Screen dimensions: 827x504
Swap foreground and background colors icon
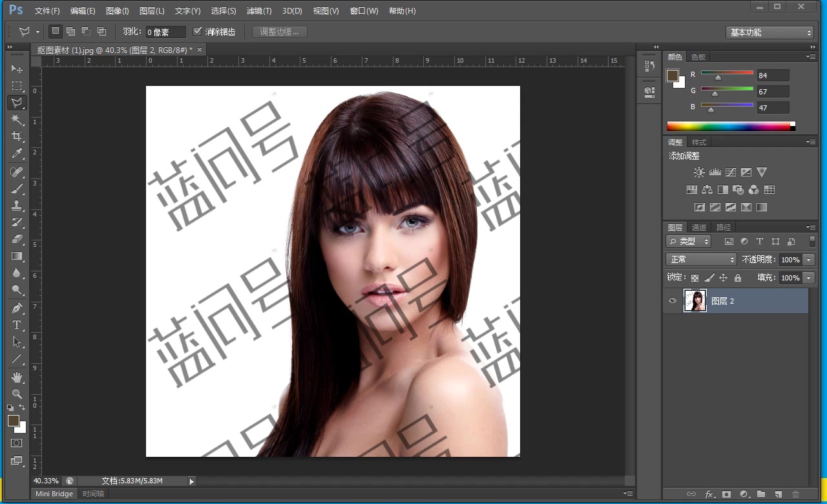click(22, 407)
